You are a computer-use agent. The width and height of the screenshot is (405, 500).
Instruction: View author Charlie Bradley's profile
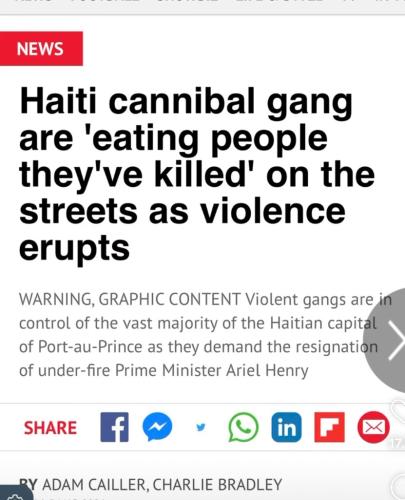(217, 484)
